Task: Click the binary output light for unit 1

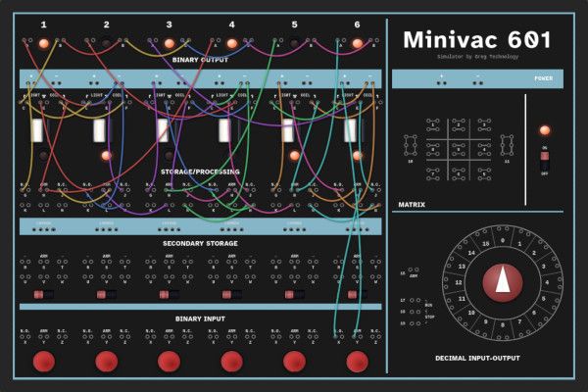Action: coord(43,43)
